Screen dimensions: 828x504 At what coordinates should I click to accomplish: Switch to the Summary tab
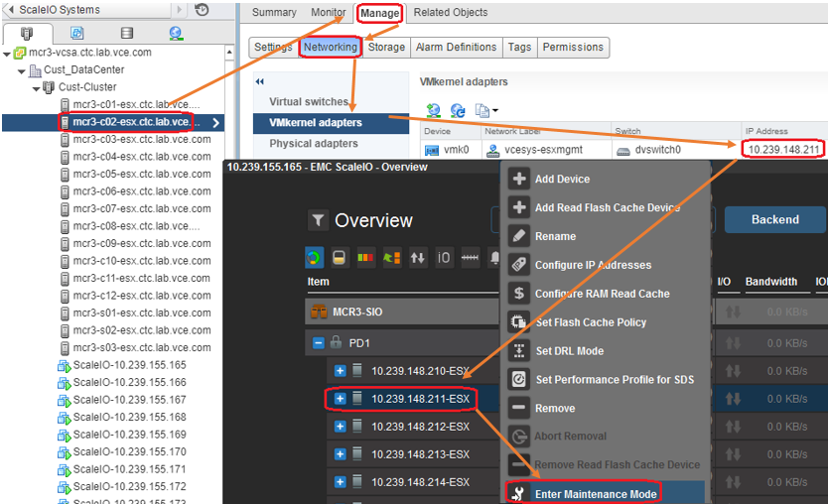pos(274,12)
